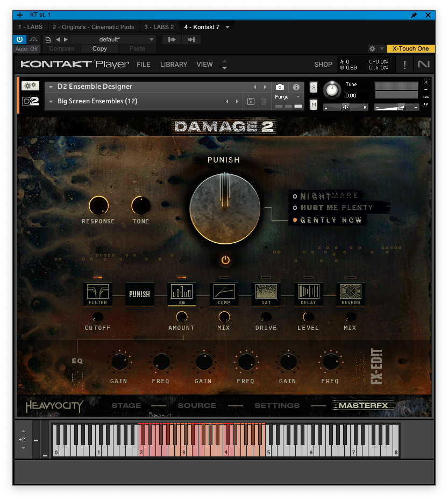Open the SAT saturation module
Screen dimensions: 448x500
(266, 294)
